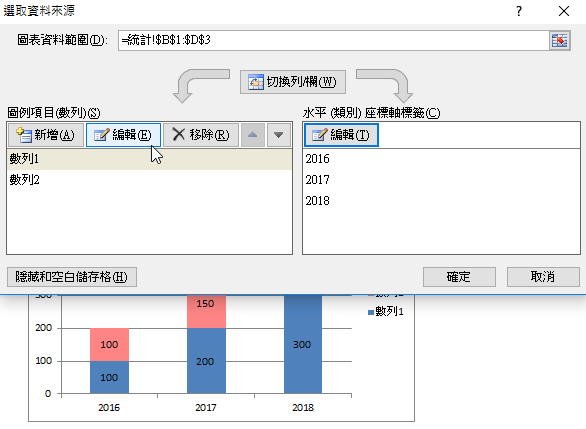
Task: Click in the chart data range input field
Action: 333,40
